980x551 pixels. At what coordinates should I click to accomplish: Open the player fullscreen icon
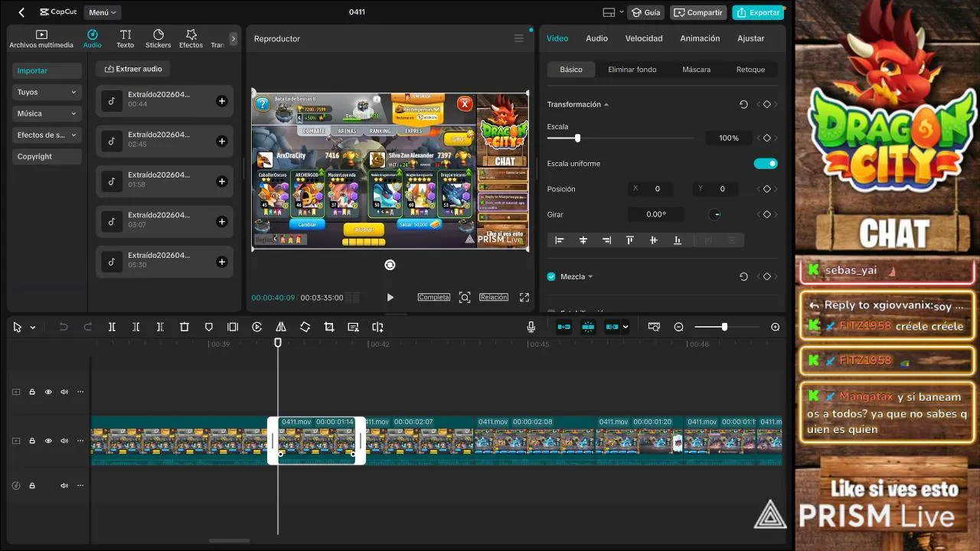coord(524,298)
